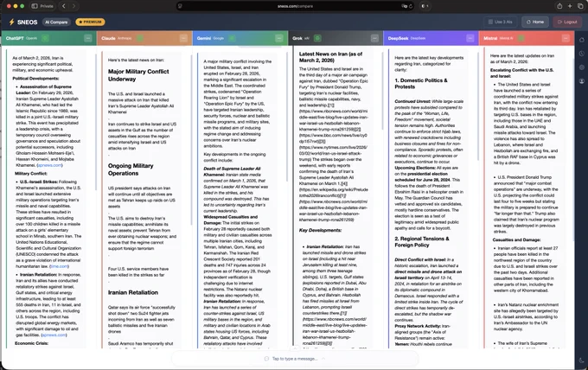The image size is (588, 370).
Task: Click 'Major Military Conflict Underway' heading
Action: coord(138,75)
